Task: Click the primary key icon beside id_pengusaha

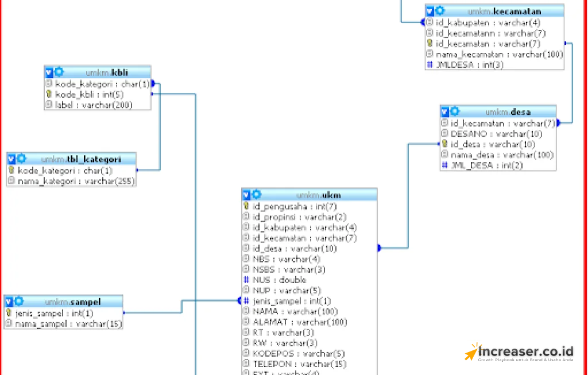Action: click(x=247, y=206)
